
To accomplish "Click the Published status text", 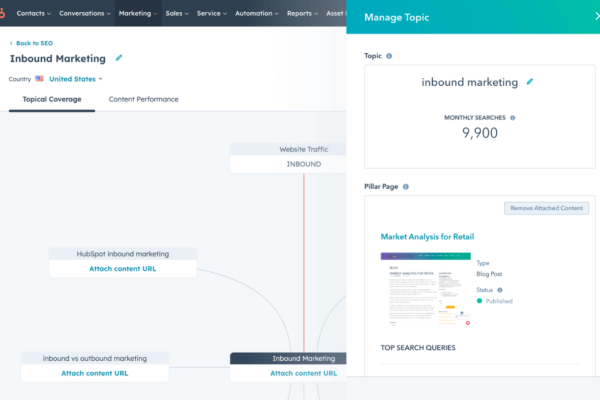I will 499,301.
